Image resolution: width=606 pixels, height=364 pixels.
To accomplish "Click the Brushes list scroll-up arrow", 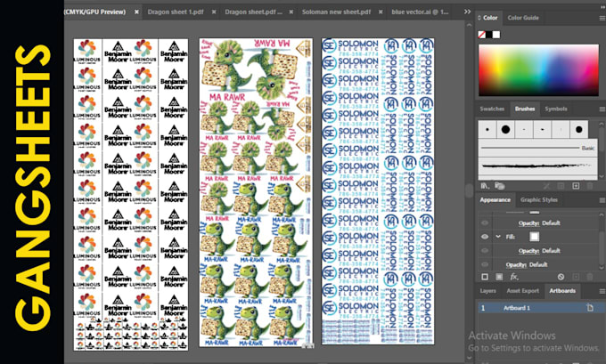I will 602,124.
